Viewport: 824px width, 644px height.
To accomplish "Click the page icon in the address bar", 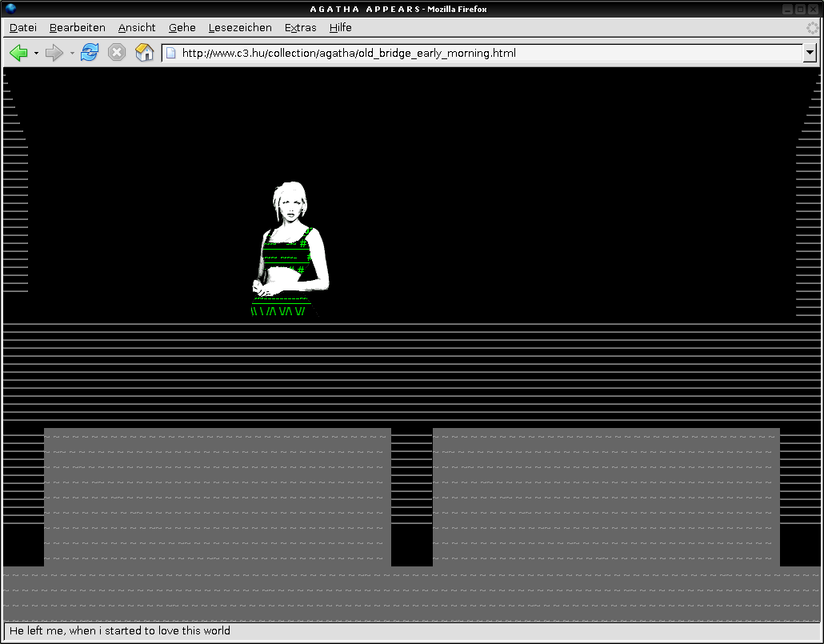I will point(170,53).
